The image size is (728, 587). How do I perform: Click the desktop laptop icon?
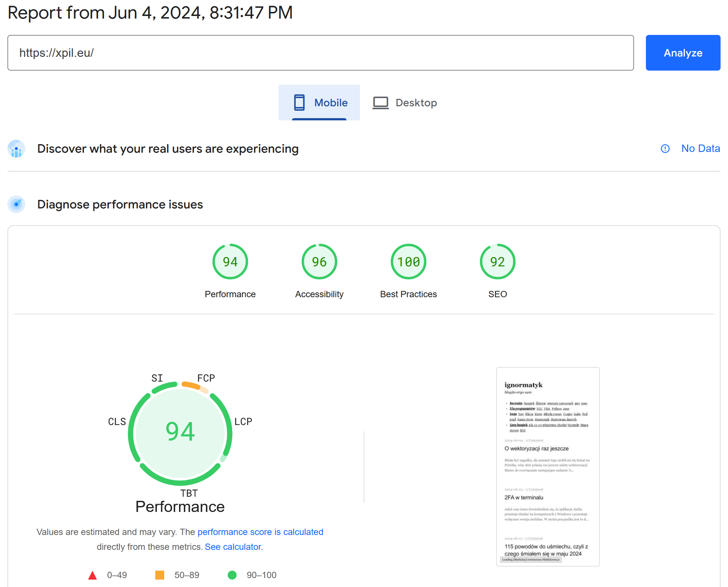point(380,103)
